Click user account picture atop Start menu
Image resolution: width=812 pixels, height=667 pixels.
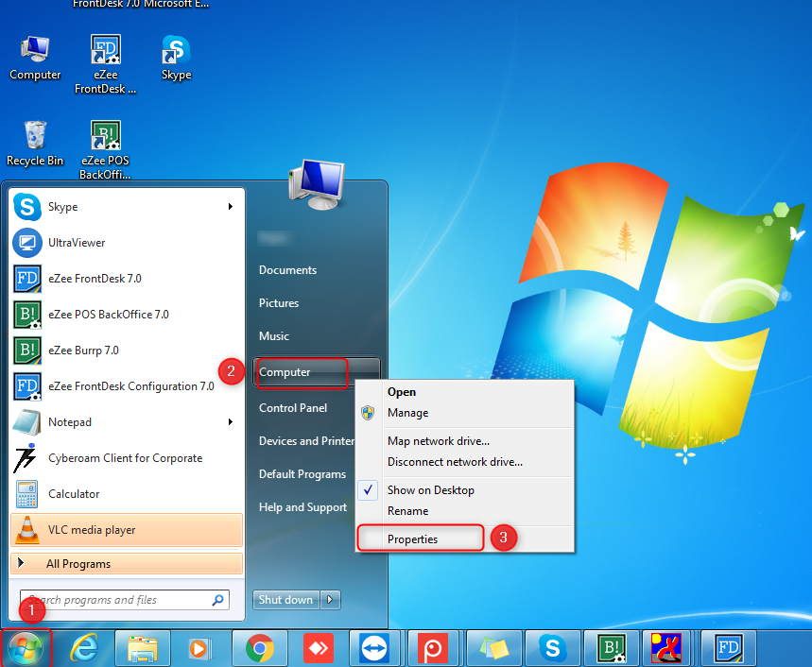317,184
